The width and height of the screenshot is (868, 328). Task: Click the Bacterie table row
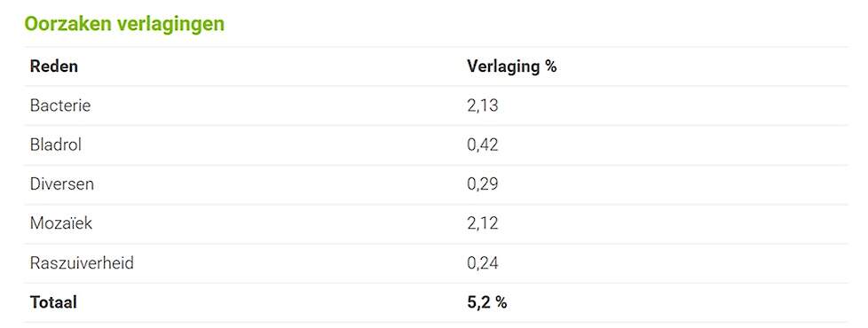(436, 105)
